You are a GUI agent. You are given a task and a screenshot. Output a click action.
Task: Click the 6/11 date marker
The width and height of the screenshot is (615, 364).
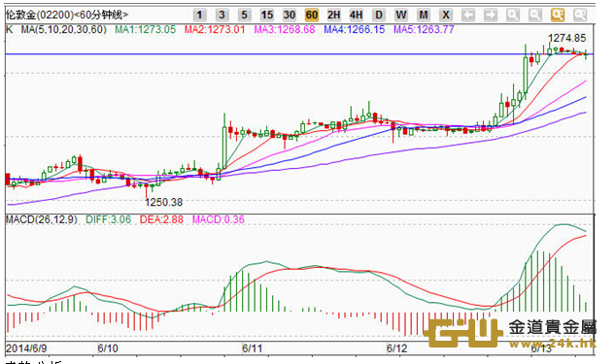pos(253,347)
